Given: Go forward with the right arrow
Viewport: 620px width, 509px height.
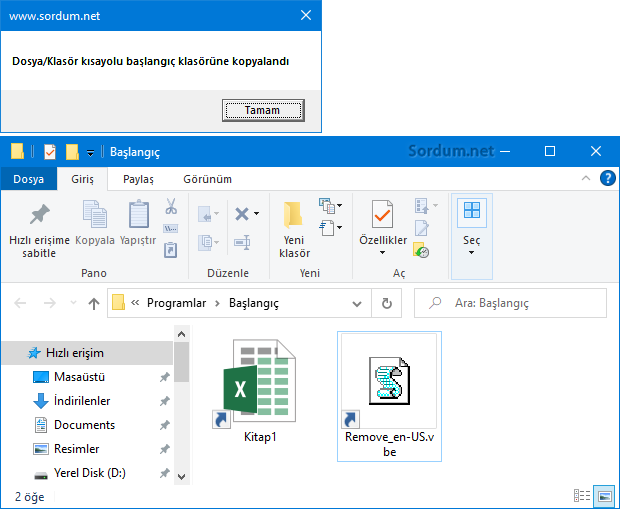Looking at the screenshot, I should [49, 303].
